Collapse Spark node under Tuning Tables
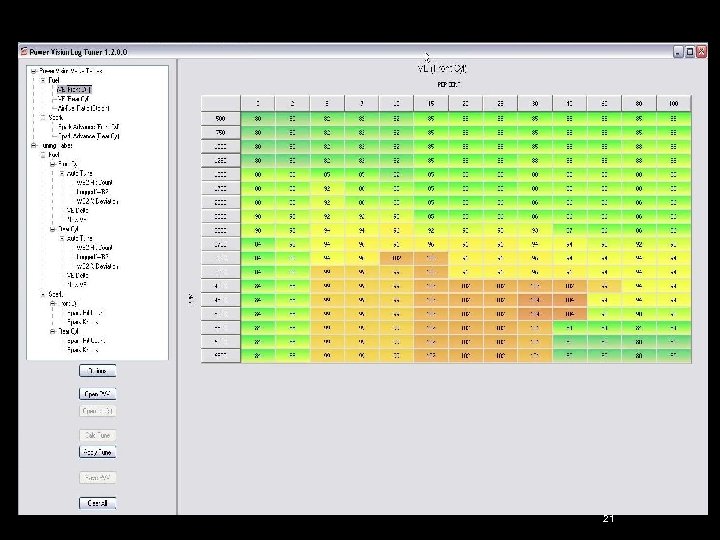Screen dimensions: 720x540 (x=43, y=294)
